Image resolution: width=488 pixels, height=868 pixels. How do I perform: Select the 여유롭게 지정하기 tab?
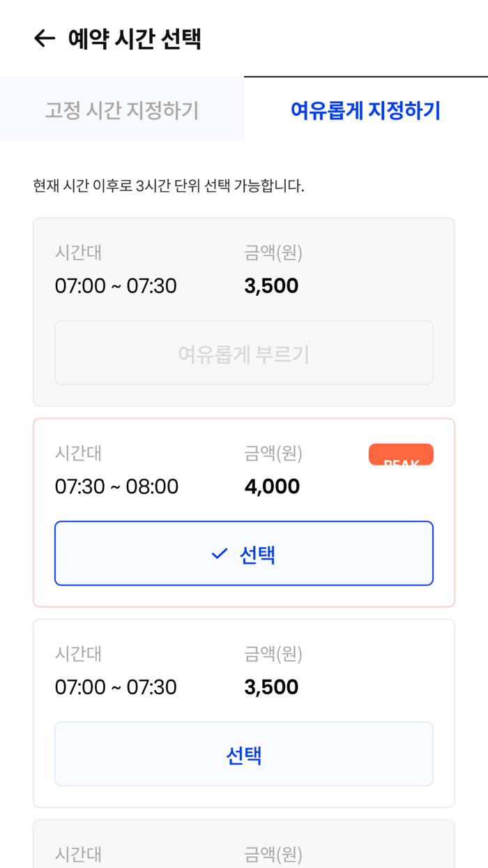point(365,110)
